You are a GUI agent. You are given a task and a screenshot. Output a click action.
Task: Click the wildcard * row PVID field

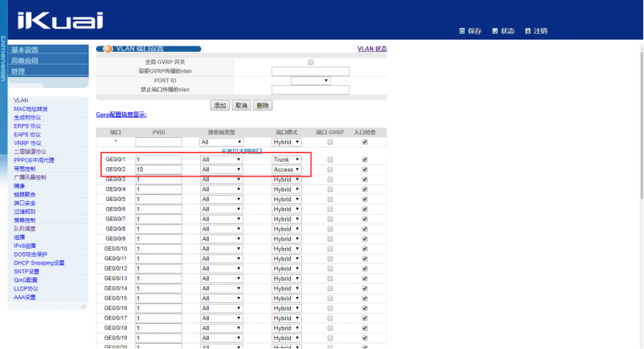[x=158, y=142]
